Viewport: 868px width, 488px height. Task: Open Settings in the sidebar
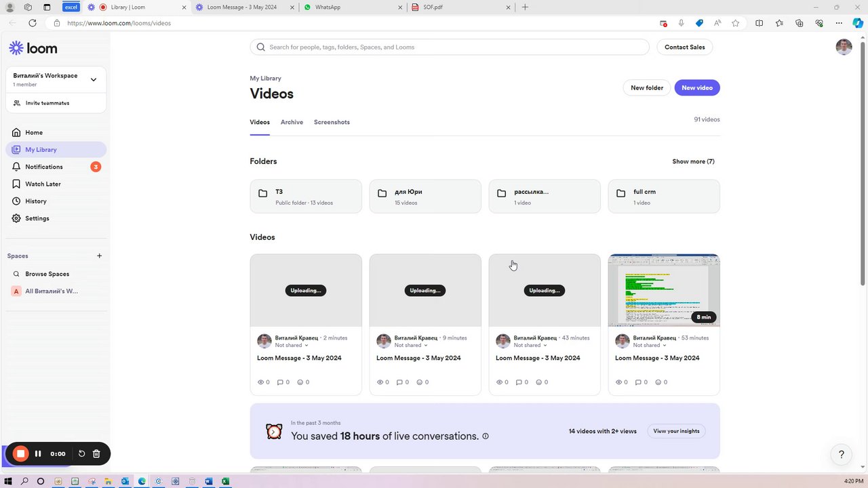click(x=56, y=218)
